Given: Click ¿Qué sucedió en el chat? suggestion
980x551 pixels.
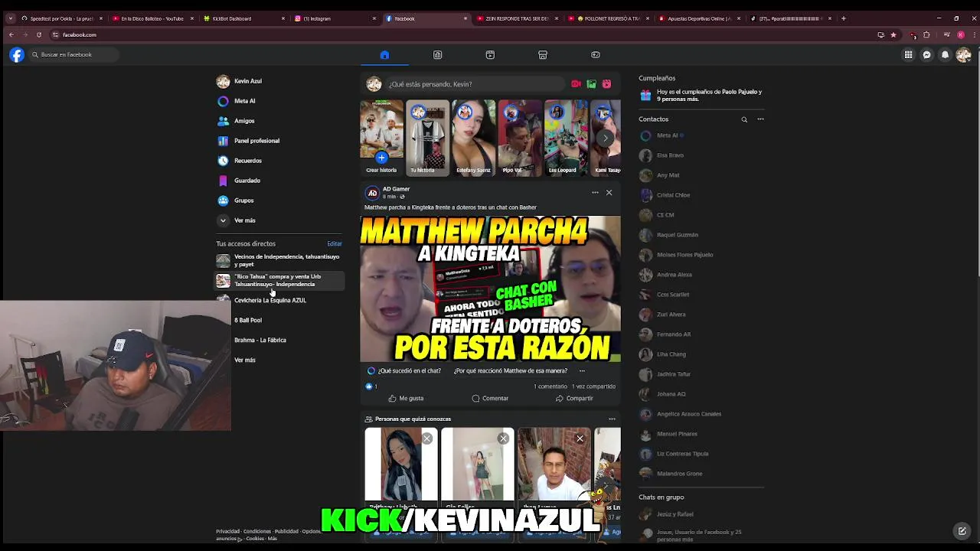Looking at the screenshot, I should 409,371.
